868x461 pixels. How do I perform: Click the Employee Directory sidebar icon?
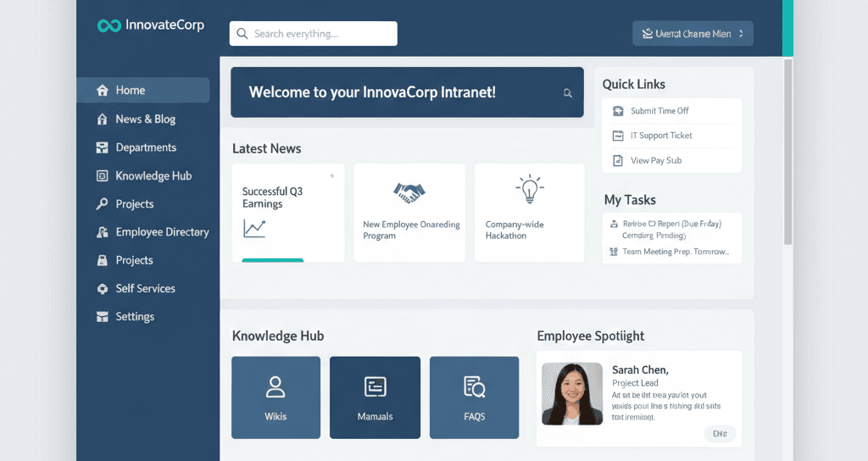tap(102, 232)
